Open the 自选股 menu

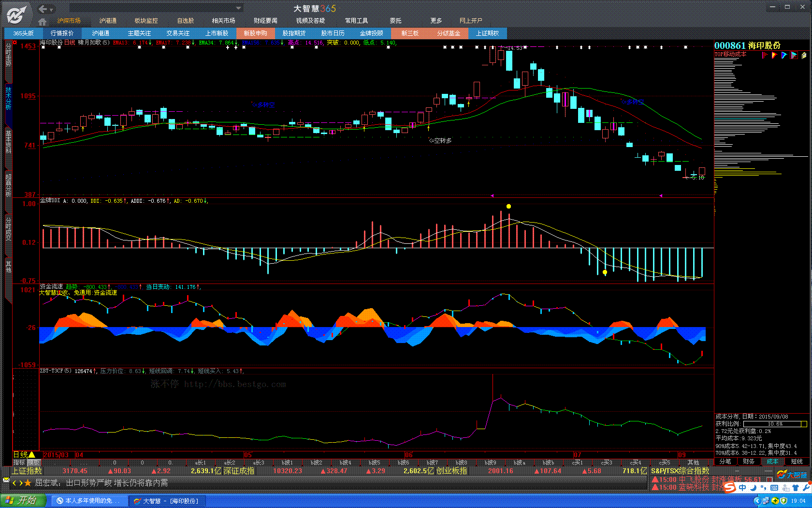(x=186, y=21)
